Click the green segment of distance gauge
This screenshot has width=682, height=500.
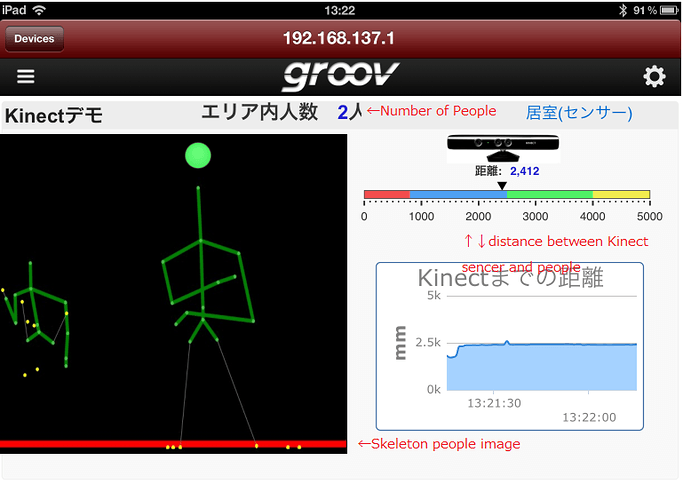[x=550, y=194]
